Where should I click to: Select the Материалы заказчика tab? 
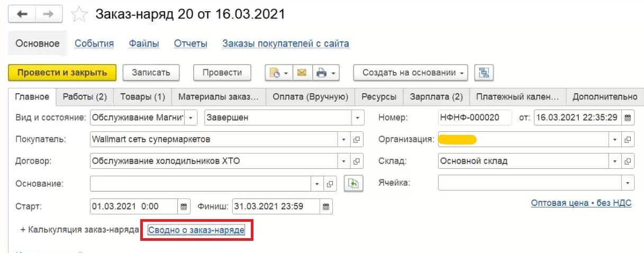[x=219, y=97]
